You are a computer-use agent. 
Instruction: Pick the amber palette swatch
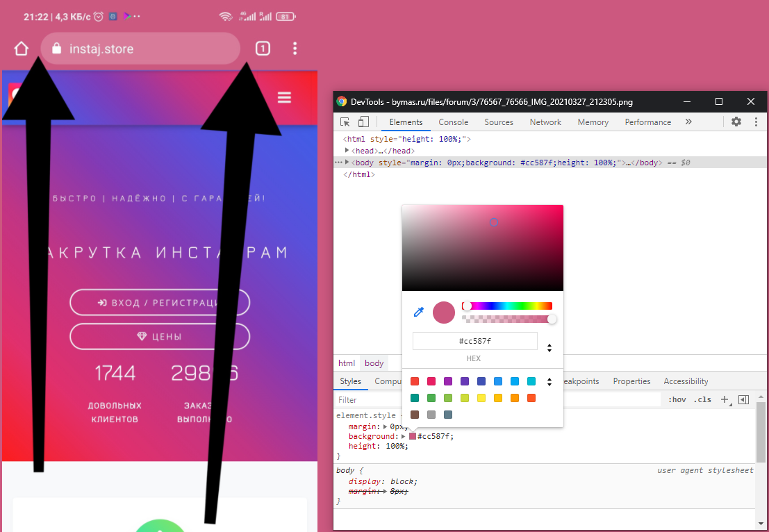click(498, 398)
